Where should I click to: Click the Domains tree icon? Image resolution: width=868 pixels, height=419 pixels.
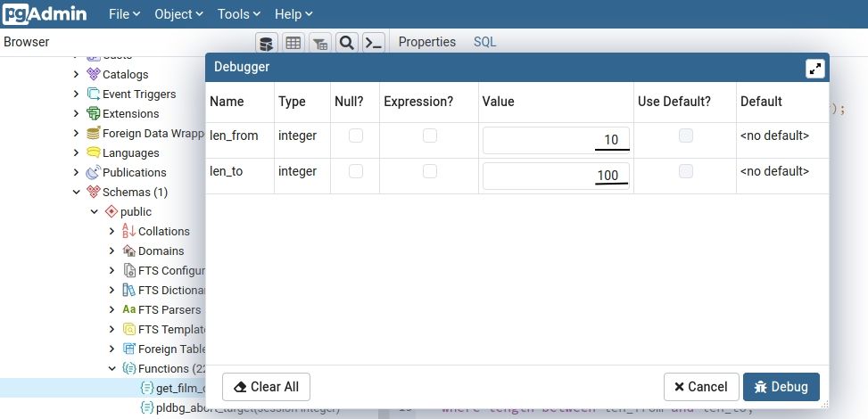pos(129,251)
